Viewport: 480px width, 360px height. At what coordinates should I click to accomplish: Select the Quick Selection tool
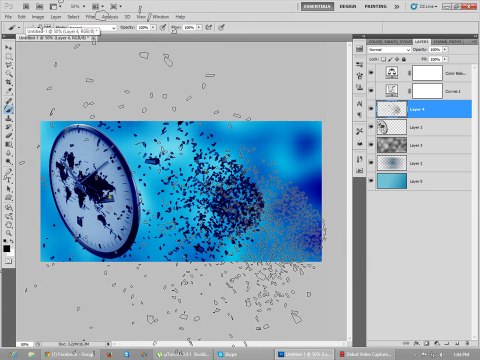tap(8, 74)
